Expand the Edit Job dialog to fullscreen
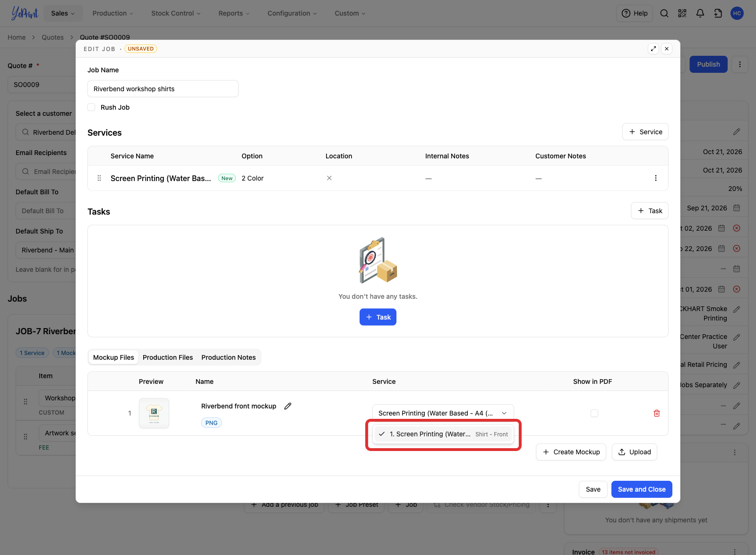Image resolution: width=756 pixels, height=555 pixels. coord(653,49)
